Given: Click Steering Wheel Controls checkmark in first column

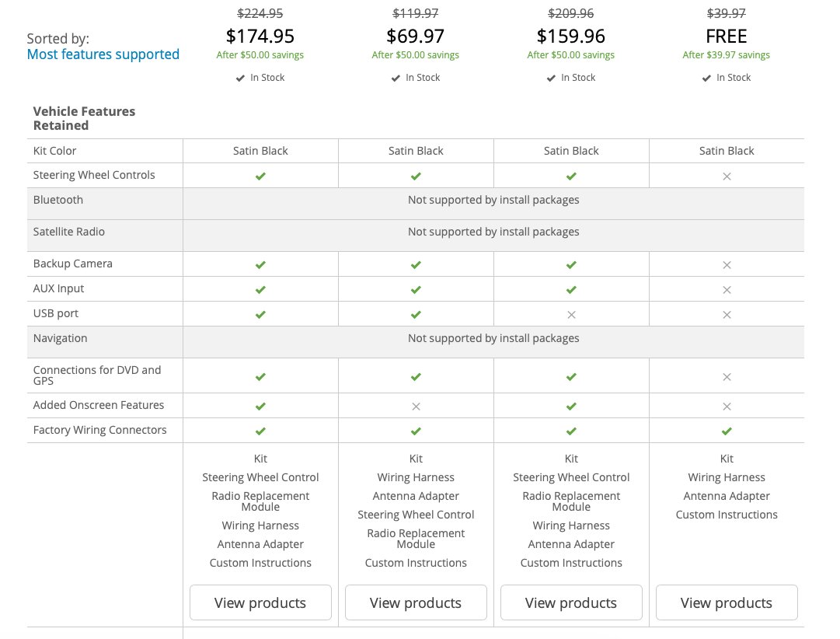Looking at the screenshot, I should (x=260, y=176).
